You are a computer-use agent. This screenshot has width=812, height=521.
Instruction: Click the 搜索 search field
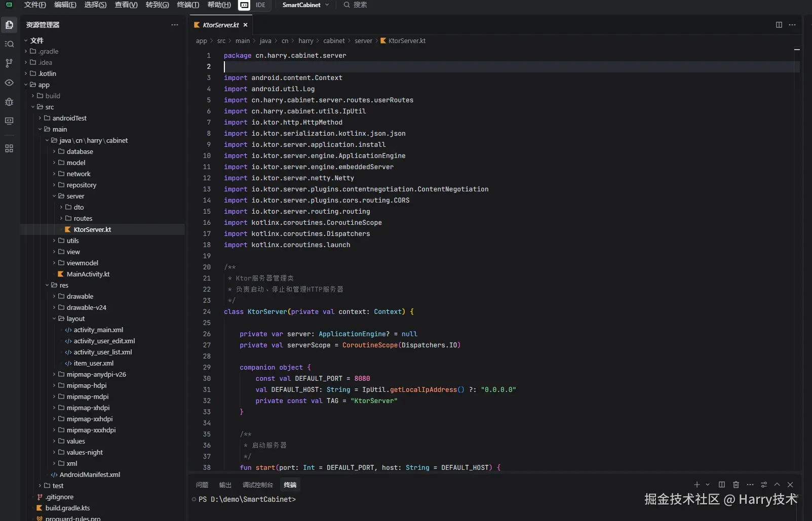coord(360,5)
